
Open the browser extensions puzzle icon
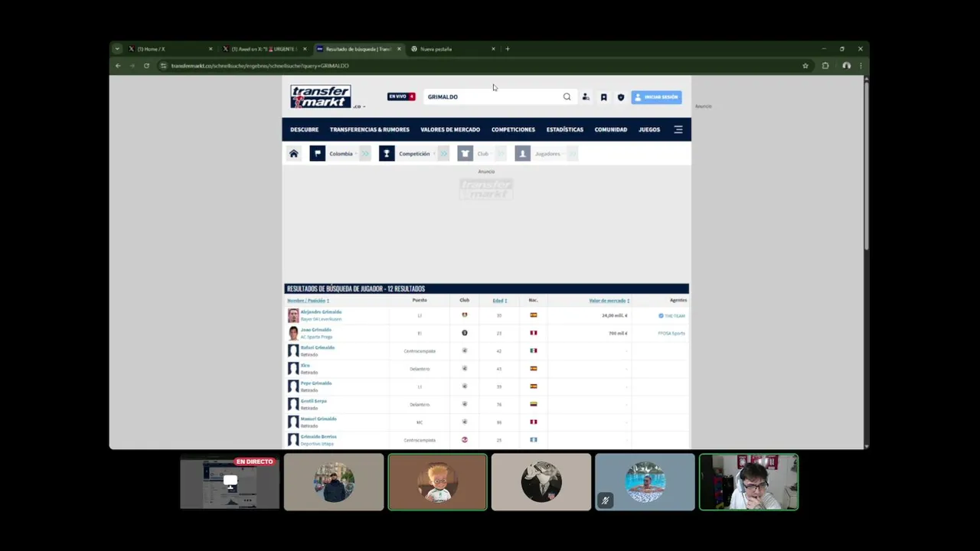click(825, 66)
